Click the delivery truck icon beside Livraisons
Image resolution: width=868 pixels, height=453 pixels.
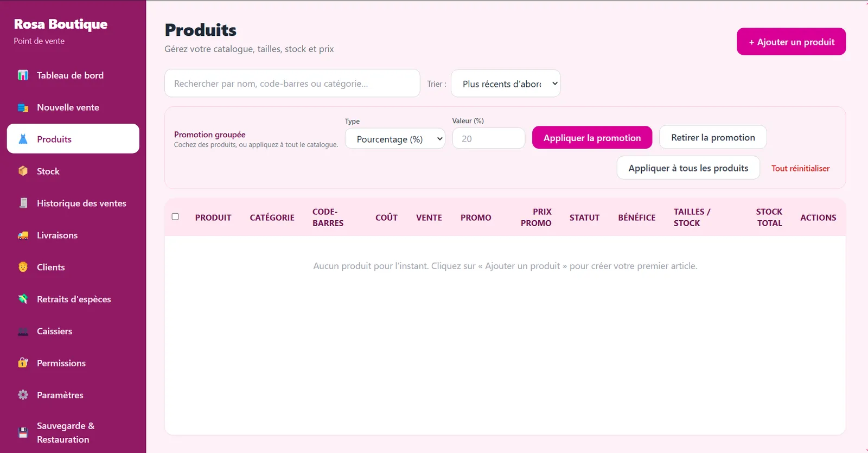click(x=23, y=235)
